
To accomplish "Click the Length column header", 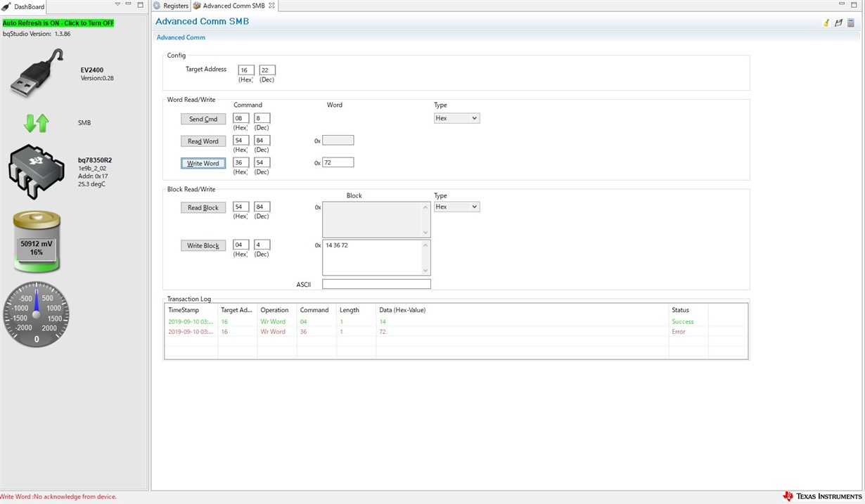I will tap(357, 310).
